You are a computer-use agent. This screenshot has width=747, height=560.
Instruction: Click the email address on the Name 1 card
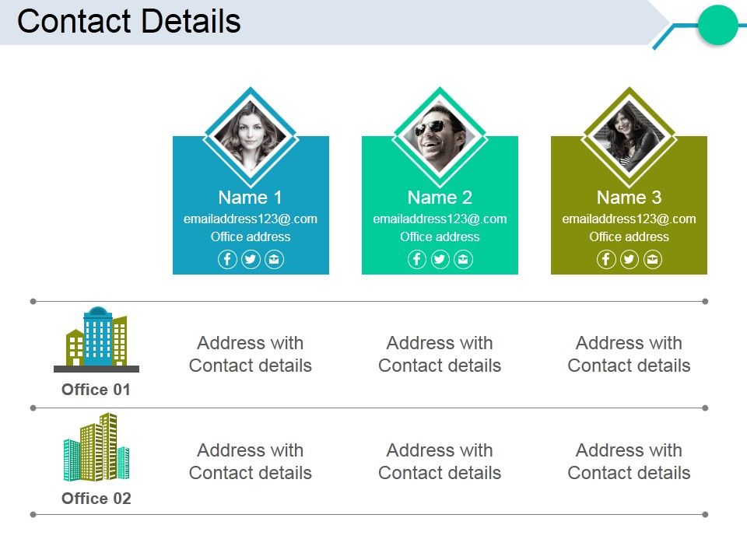point(251,219)
